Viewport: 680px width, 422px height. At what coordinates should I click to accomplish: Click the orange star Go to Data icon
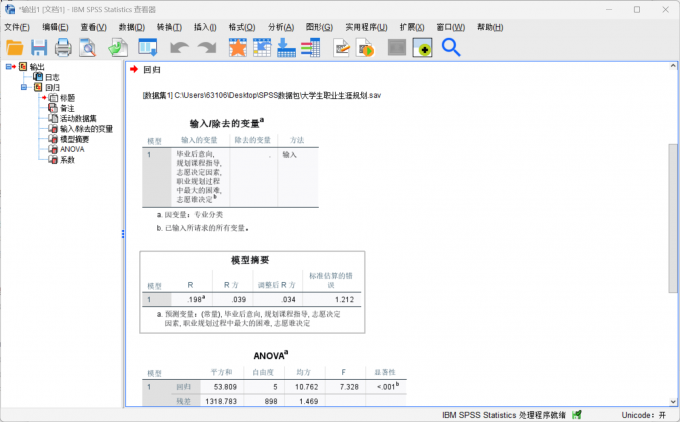click(x=238, y=47)
